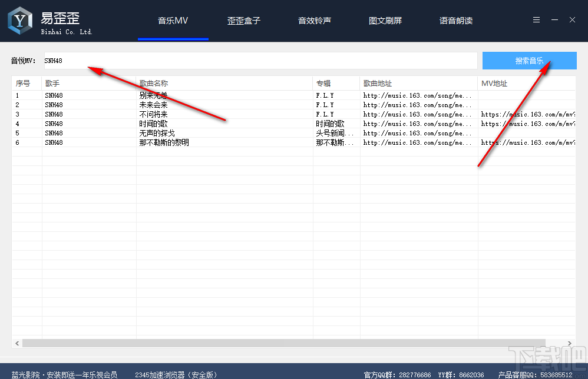Open the hamburger menu in the title bar
Image resolution: width=588 pixels, height=379 pixels.
[536, 19]
